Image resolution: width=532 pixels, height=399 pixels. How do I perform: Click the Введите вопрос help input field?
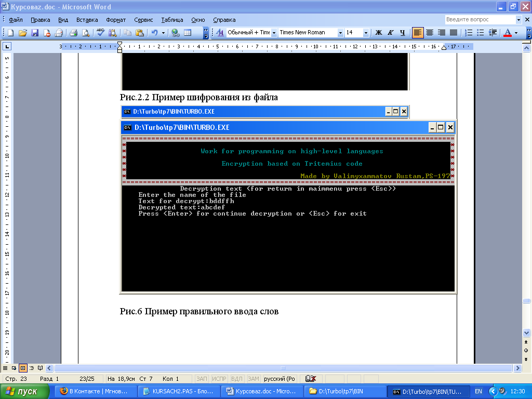tap(480, 20)
